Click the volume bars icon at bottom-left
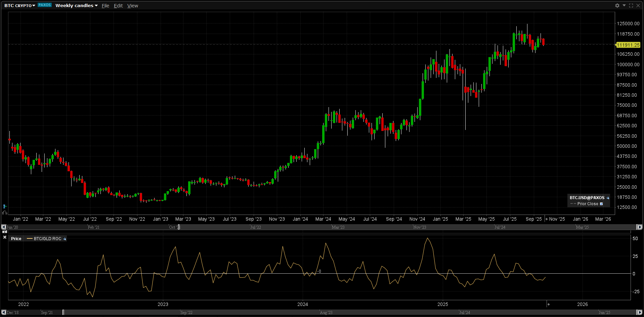The height and width of the screenshot is (317, 644). (x=5, y=212)
